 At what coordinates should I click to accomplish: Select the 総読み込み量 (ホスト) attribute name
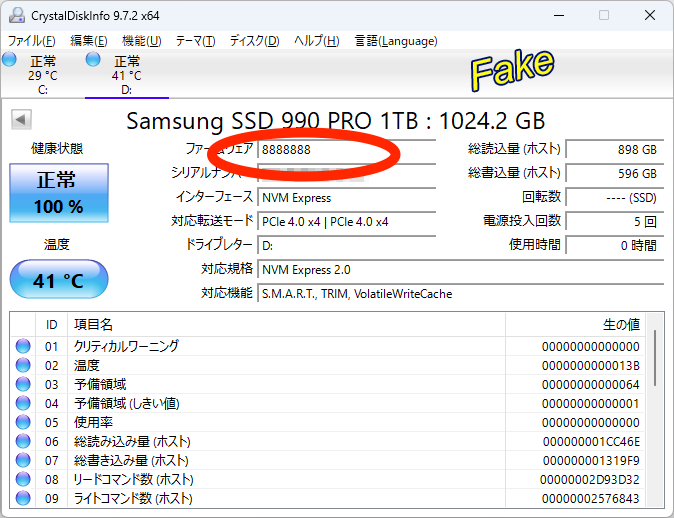132,441
